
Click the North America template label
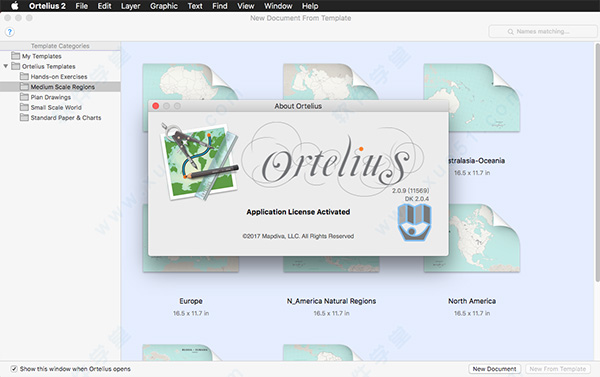pyautogui.click(x=472, y=301)
